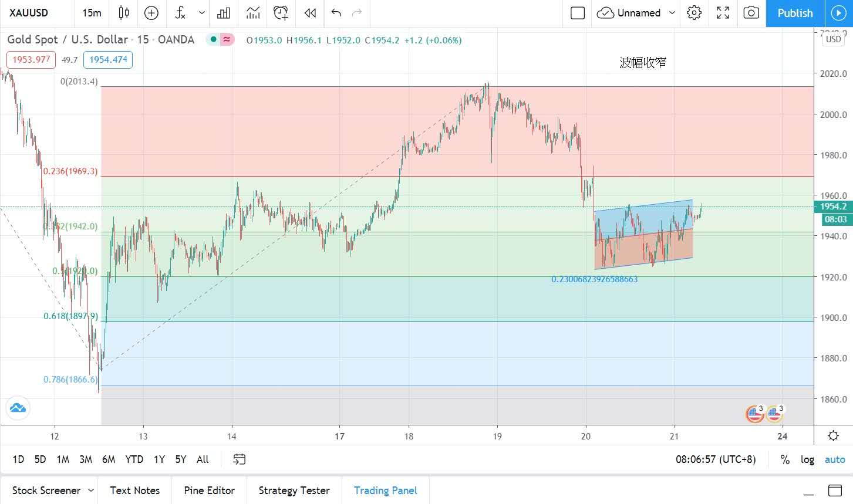Open chart settings gear icon

pos(694,13)
